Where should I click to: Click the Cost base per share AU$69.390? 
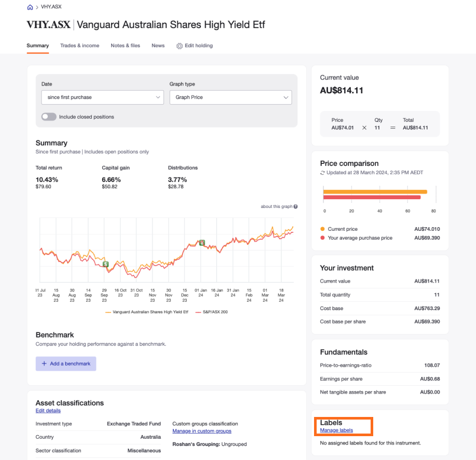(x=427, y=322)
